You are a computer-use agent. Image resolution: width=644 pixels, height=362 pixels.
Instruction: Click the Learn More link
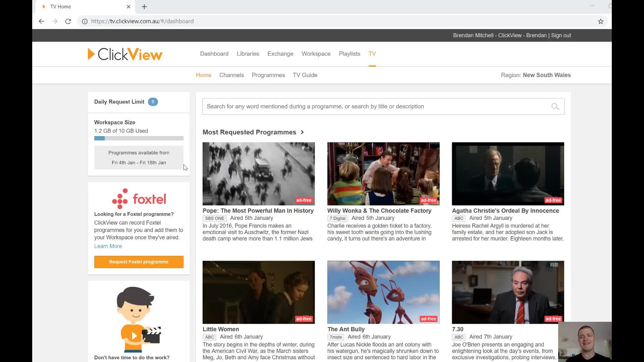[x=108, y=246]
